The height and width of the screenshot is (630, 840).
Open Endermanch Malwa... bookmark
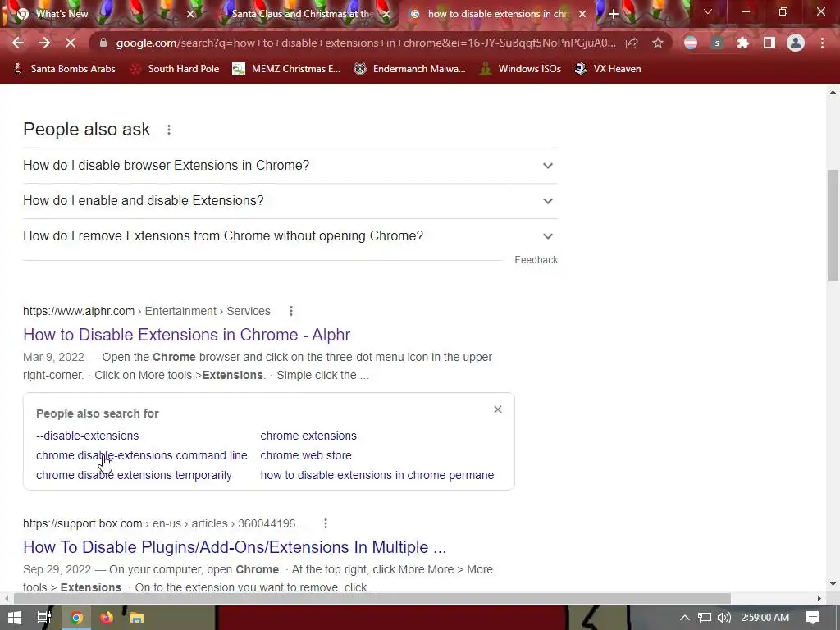tap(410, 69)
